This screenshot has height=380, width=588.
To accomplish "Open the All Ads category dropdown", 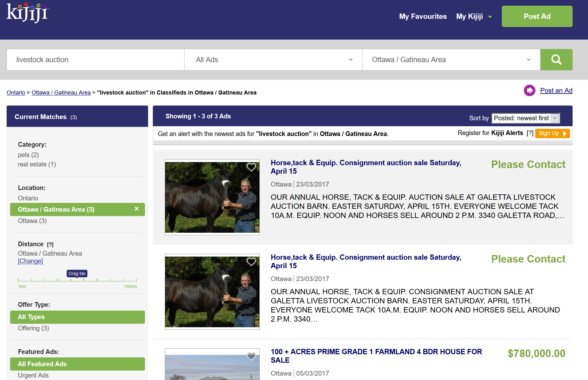I will [273, 60].
